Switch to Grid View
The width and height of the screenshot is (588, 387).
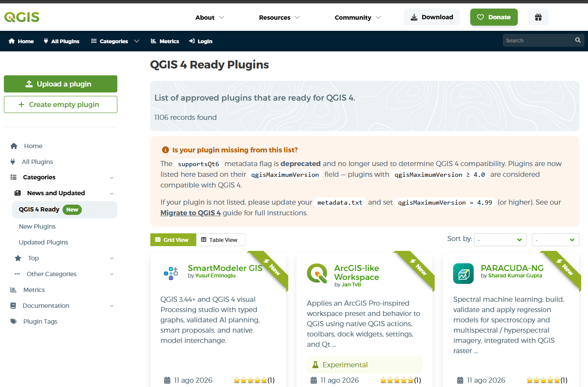pos(173,240)
